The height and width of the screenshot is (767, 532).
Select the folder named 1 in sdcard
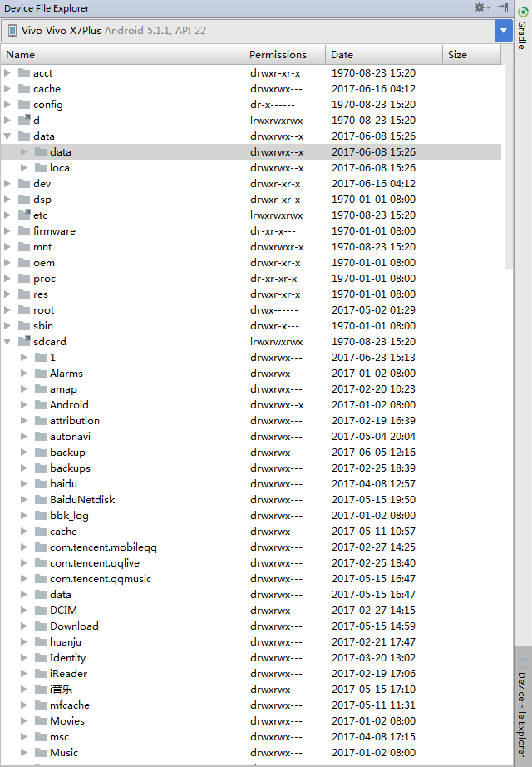(x=52, y=358)
